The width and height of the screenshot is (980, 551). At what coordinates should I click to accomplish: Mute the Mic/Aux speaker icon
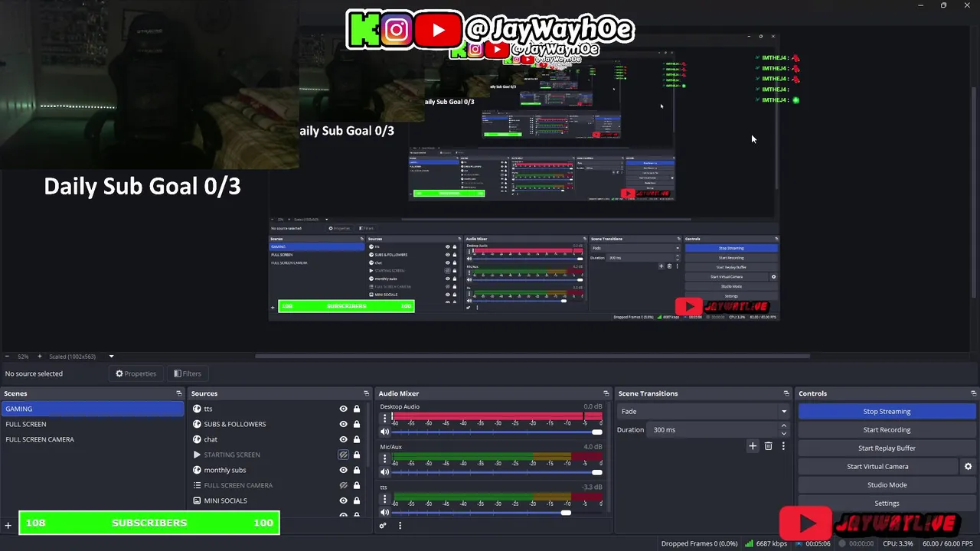point(385,472)
